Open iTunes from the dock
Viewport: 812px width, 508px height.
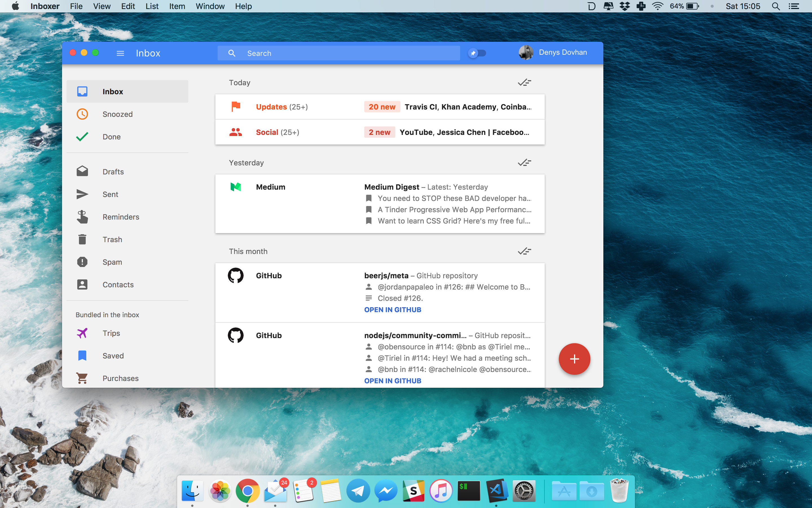coord(441,491)
